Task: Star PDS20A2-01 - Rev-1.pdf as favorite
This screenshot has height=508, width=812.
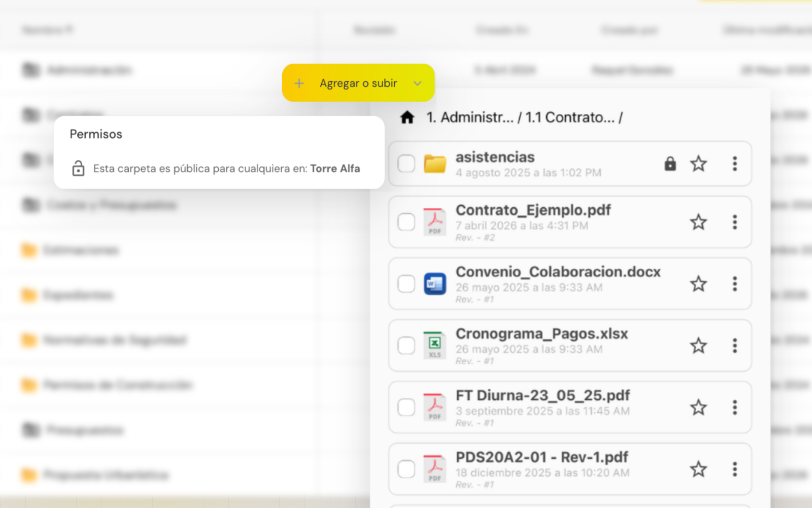Action: point(698,469)
